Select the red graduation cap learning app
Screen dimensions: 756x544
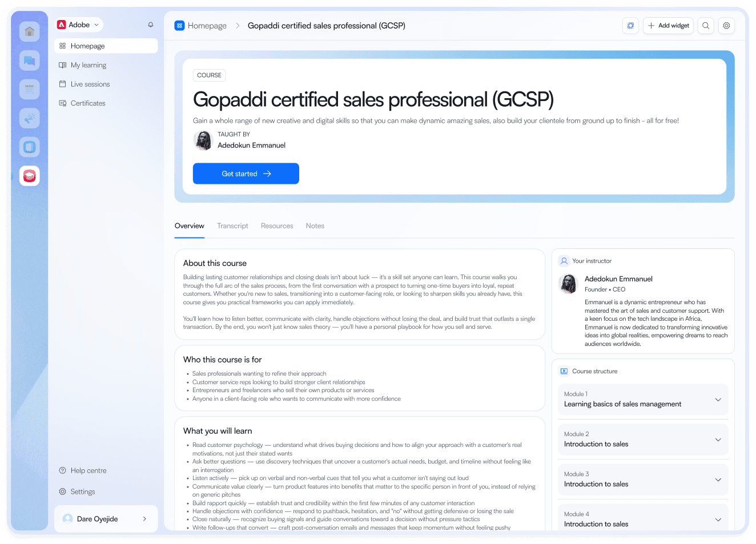(30, 176)
